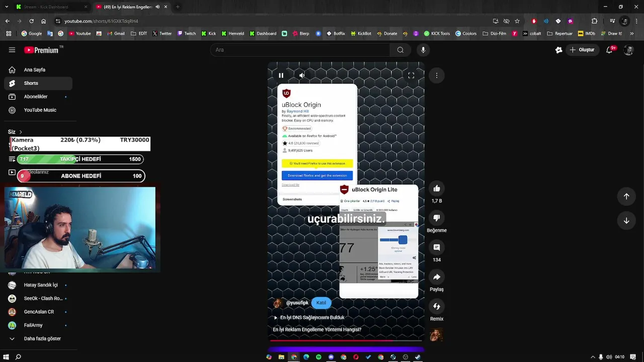Open the browser home page
This screenshot has height=362, width=644.
pyautogui.click(x=43, y=21)
